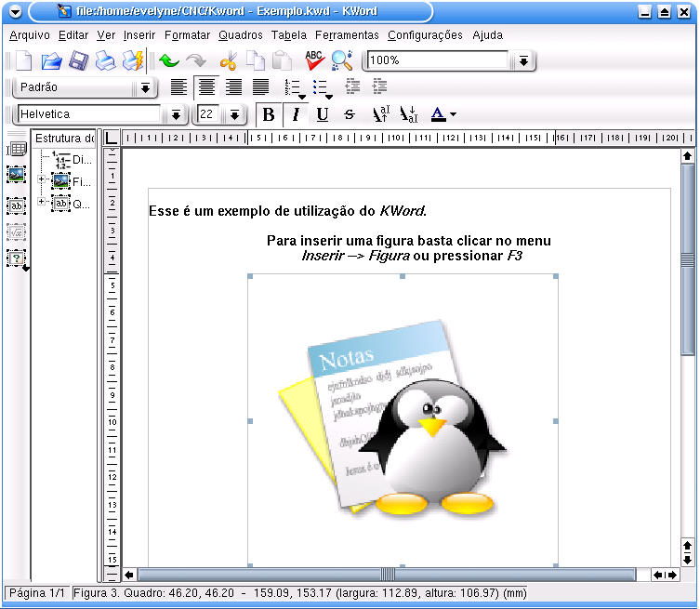This screenshot has height=609, width=700.
Task: Open print preview with lightning printer icon
Action: click(x=133, y=60)
